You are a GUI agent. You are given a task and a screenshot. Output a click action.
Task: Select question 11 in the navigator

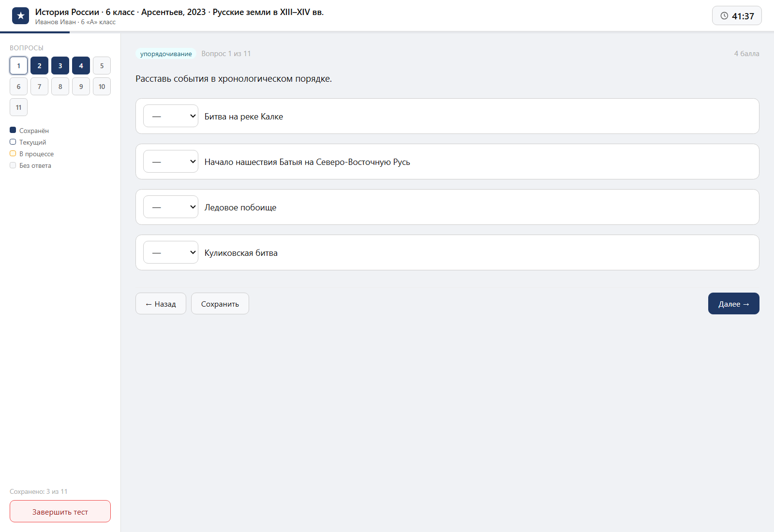[x=18, y=107]
